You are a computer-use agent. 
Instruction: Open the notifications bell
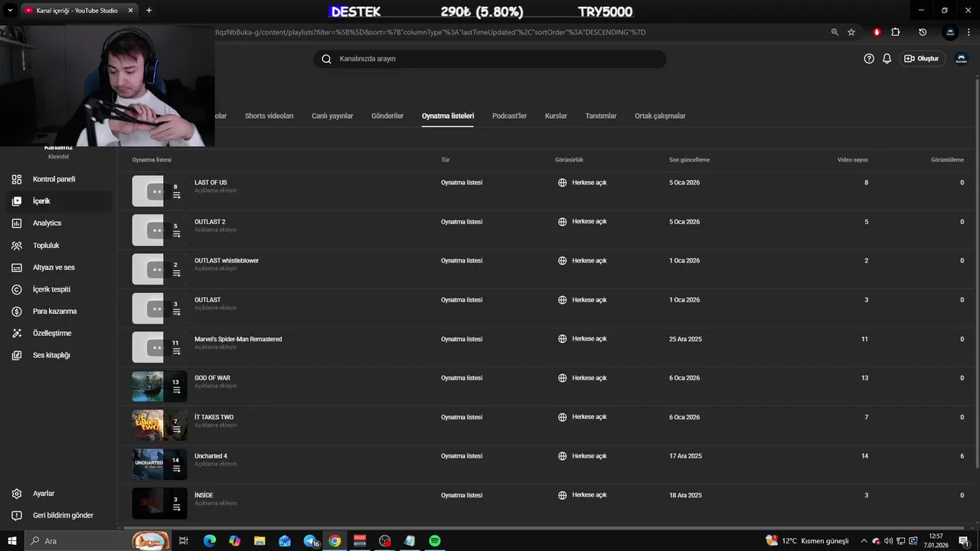[887, 58]
